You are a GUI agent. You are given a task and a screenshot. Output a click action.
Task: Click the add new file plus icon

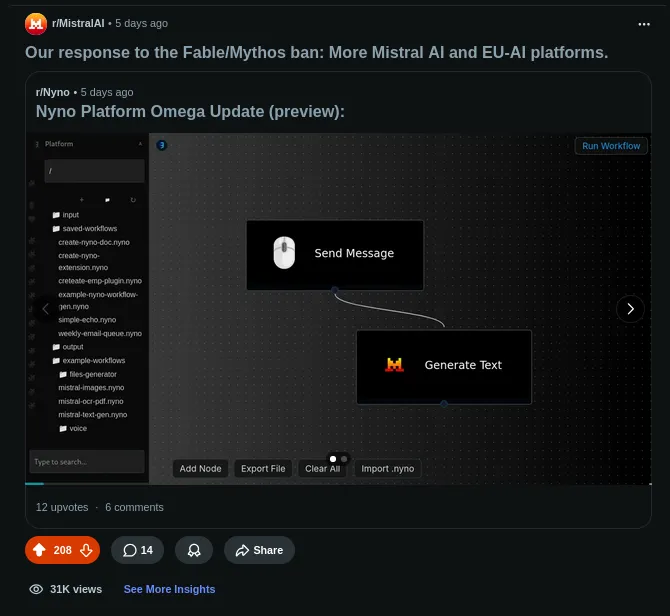82,199
